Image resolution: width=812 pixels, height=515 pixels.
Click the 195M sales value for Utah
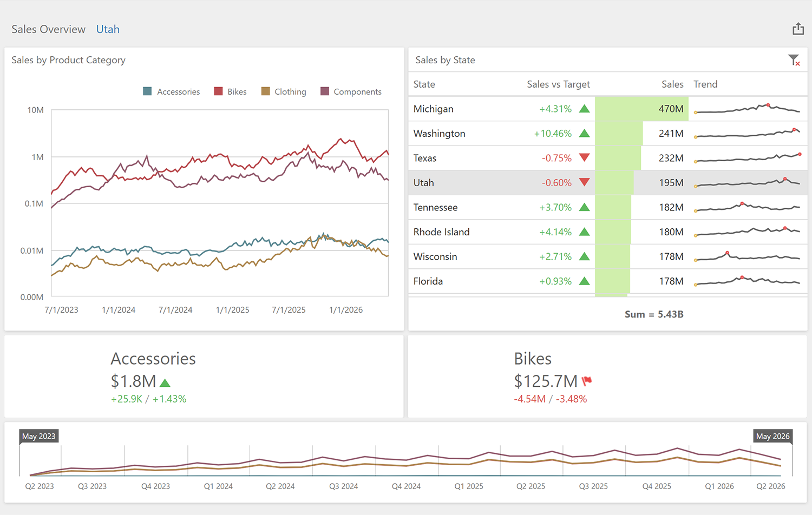pyautogui.click(x=671, y=182)
